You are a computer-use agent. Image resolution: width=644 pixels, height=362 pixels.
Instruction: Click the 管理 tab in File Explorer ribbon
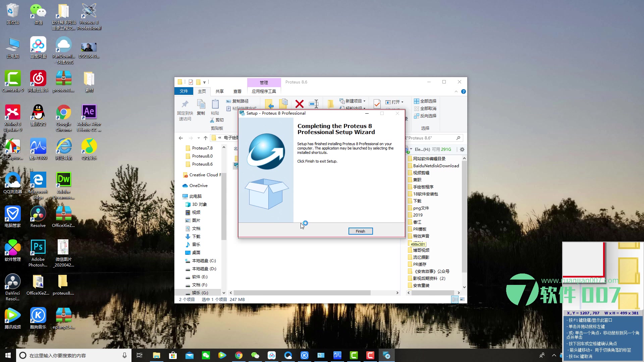click(264, 82)
